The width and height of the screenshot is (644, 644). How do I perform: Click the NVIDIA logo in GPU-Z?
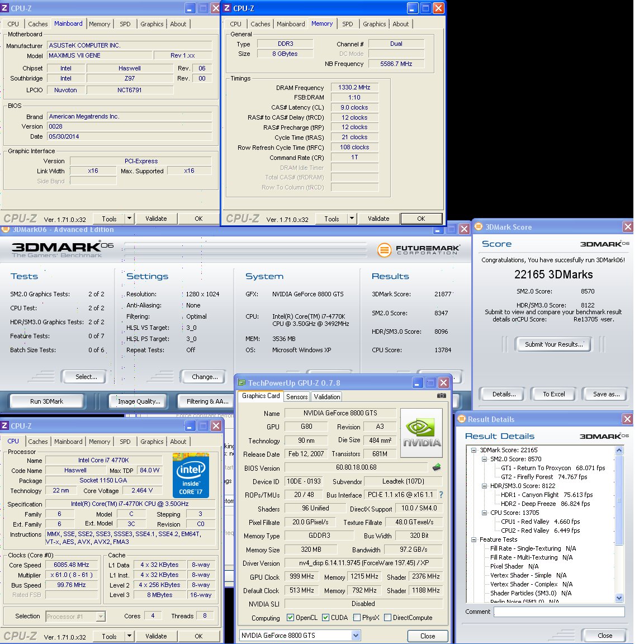click(x=422, y=433)
